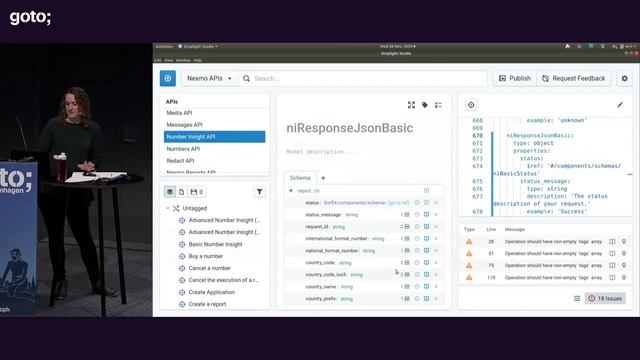Click the fullscreen expand icon above model title
The width and height of the screenshot is (640, 360).
click(x=411, y=105)
